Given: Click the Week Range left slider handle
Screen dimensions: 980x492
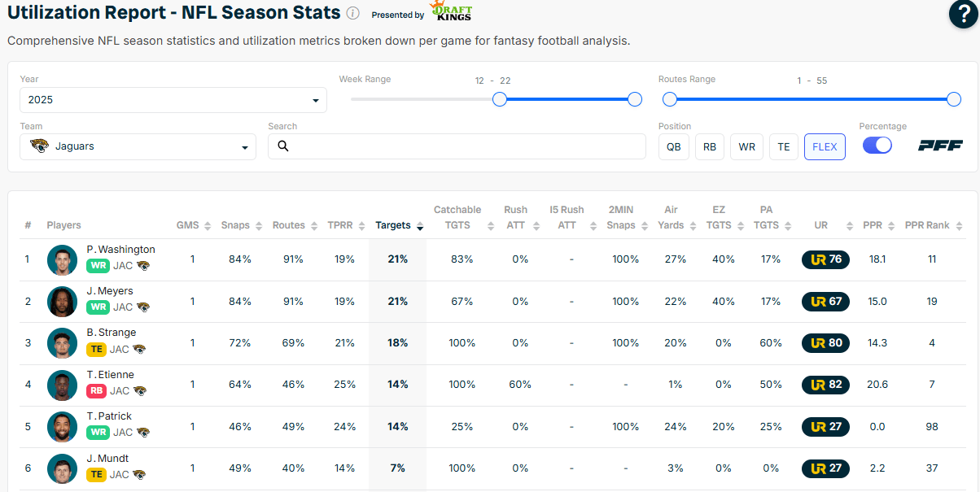Looking at the screenshot, I should (x=500, y=99).
